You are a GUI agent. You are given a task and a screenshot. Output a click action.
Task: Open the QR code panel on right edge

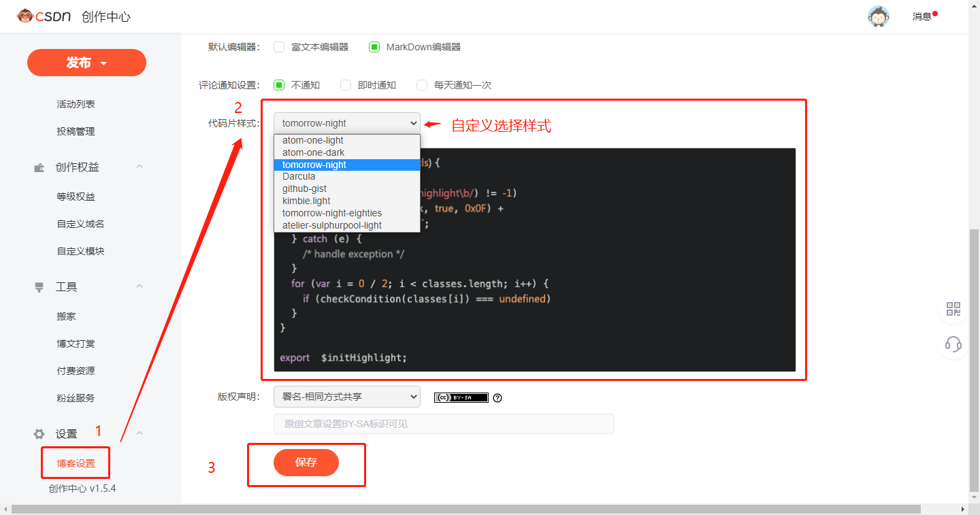952,309
